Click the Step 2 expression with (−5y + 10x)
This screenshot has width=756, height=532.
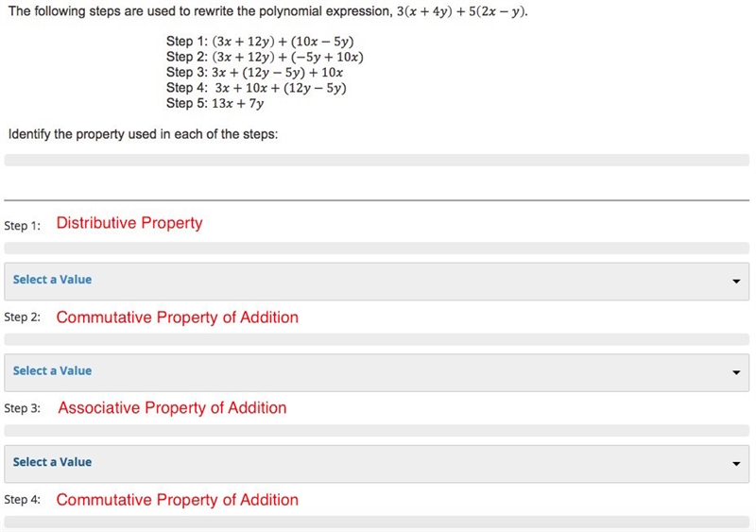click(x=288, y=57)
